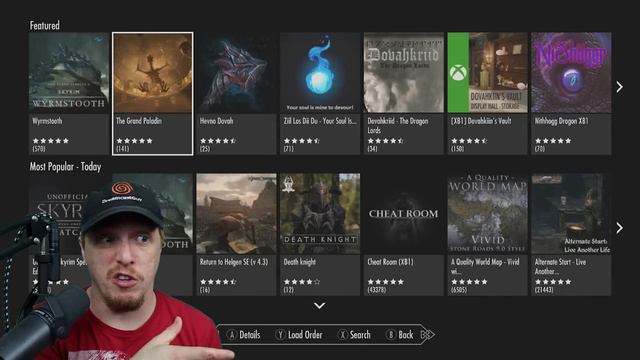Click the B button icon for Back
Screen dimensions: 640x360
[x=391, y=335]
